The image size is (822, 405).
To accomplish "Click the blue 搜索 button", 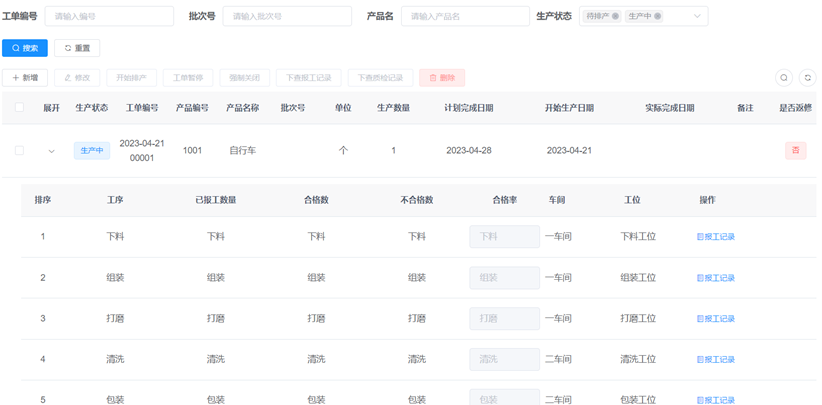I will point(25,48).
